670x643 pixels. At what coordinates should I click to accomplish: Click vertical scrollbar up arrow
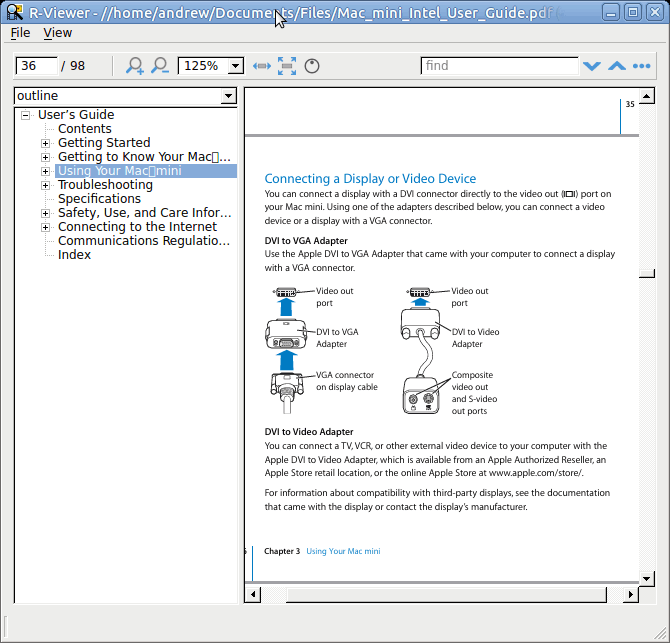[x=647, y=96]
